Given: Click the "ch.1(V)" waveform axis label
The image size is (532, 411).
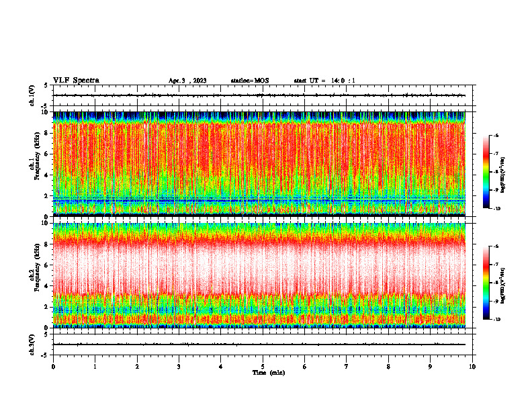Looking at the screenshot, I should coord(32,95).
